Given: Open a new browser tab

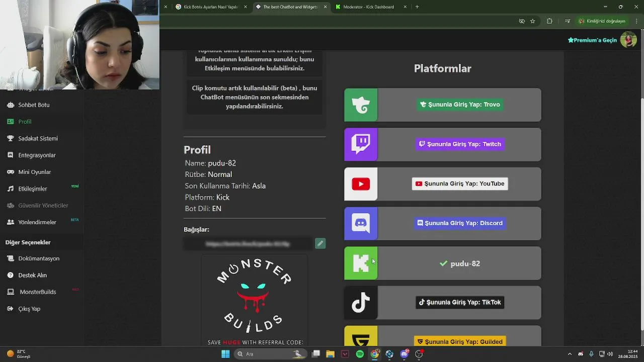Looking at the screenshot, I should pyautogui.click(x=417, y=7).
